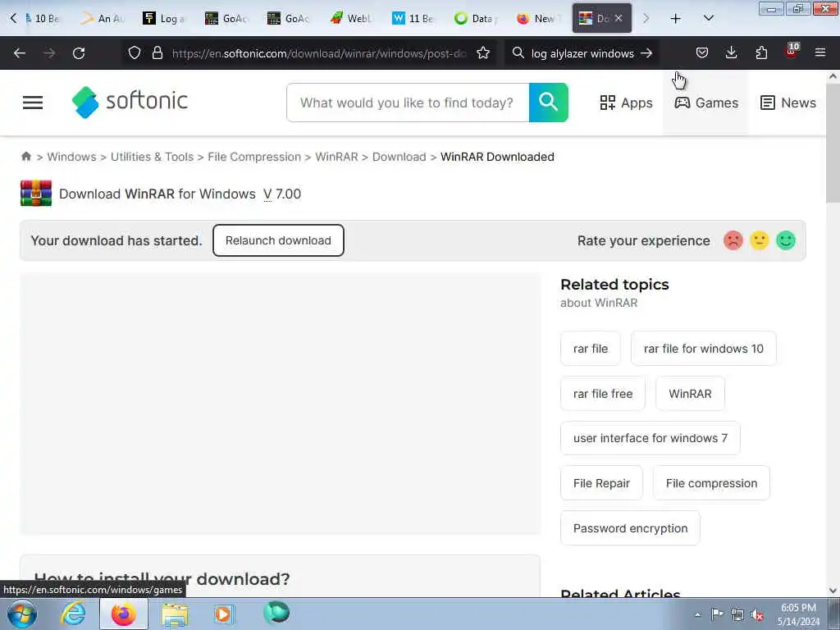Open Download breadcrumb link
Image resolution: width=840 pixels, height=630 pixels.
[399, 157]
